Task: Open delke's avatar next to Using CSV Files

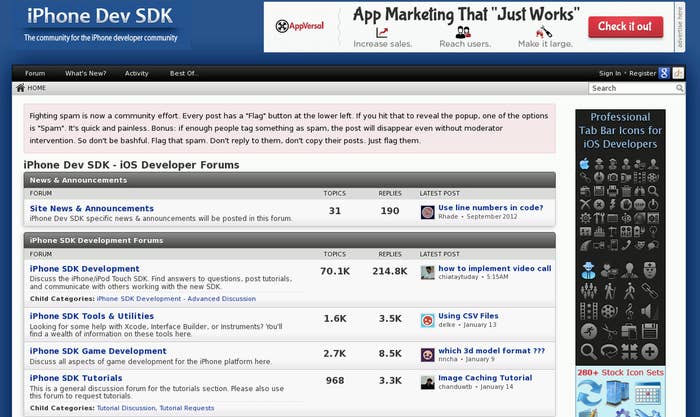Action: pyautogui.click(x=427, y=321)
